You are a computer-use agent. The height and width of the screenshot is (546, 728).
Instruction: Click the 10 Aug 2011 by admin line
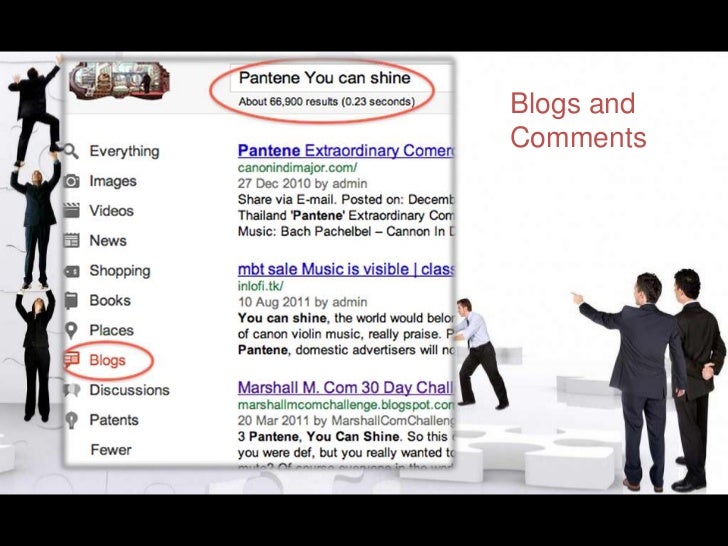[x=302, y=302]
